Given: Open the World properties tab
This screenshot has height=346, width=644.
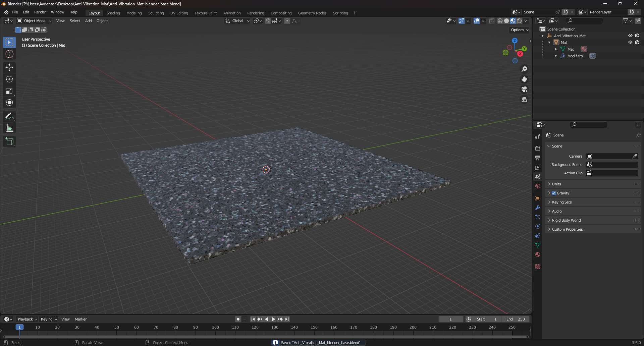Looking at the screenshot, I should [x=538, y=186].
